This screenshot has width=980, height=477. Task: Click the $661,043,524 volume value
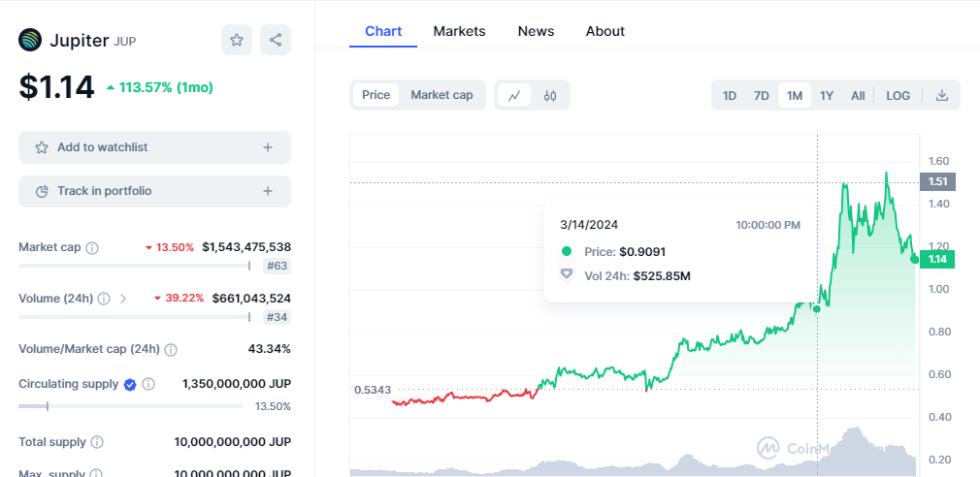(x=251, y=299)
